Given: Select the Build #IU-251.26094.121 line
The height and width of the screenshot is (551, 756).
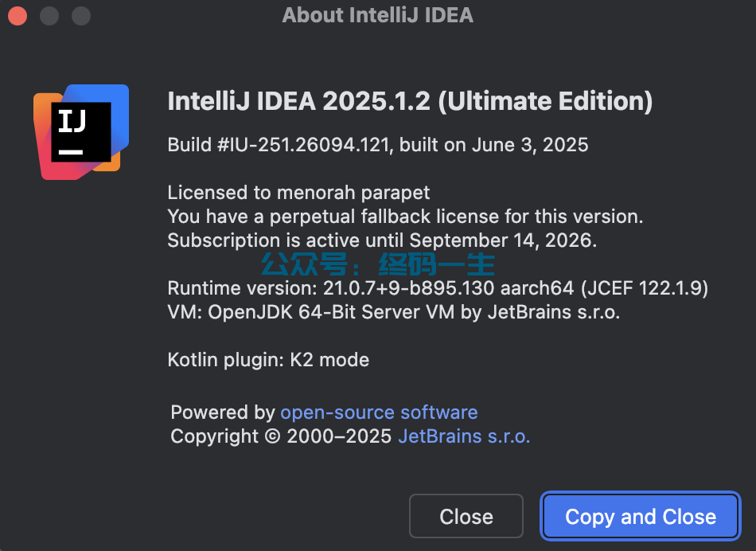Looking at the screenshot, I should [x=377, y=145].
